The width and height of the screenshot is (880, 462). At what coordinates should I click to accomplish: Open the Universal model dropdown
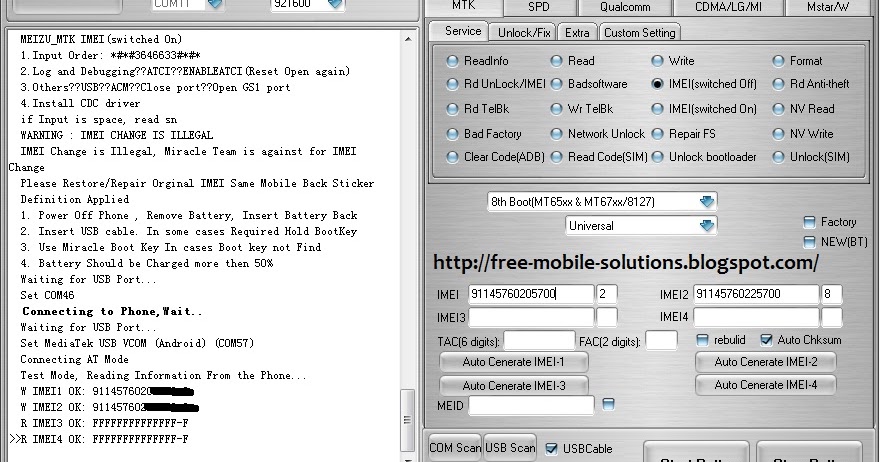[x=641, y=226]
